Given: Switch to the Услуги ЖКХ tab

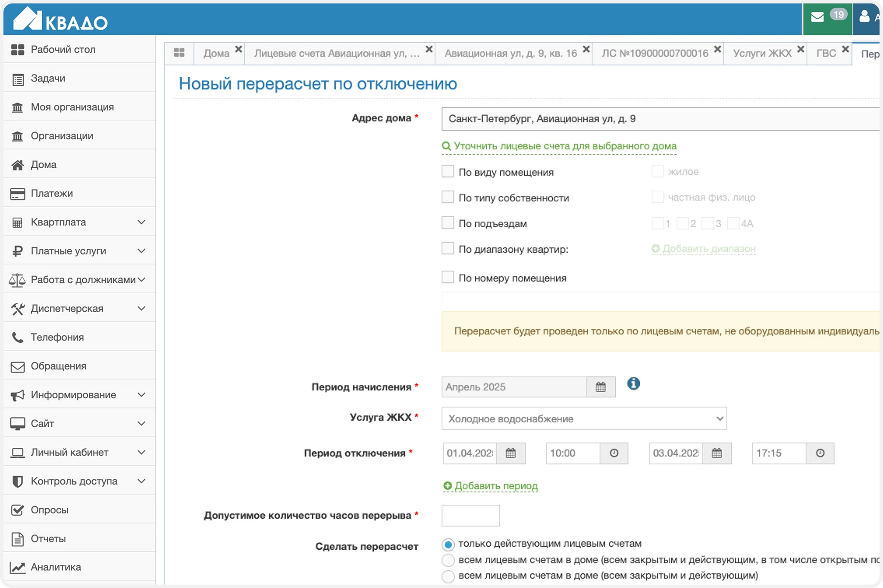Looking at the screenshot, I should tap(762, 53).
